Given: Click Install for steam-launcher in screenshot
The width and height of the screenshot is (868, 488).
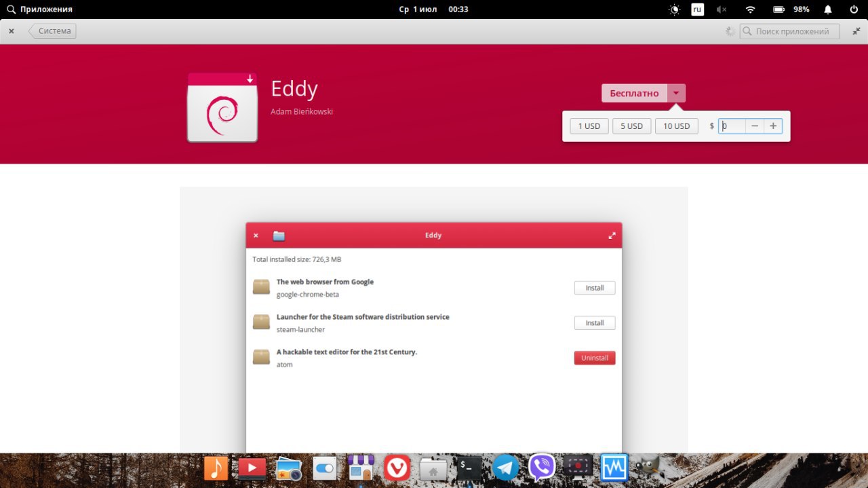Looking at the screenshot, I should tap(595, 323).
